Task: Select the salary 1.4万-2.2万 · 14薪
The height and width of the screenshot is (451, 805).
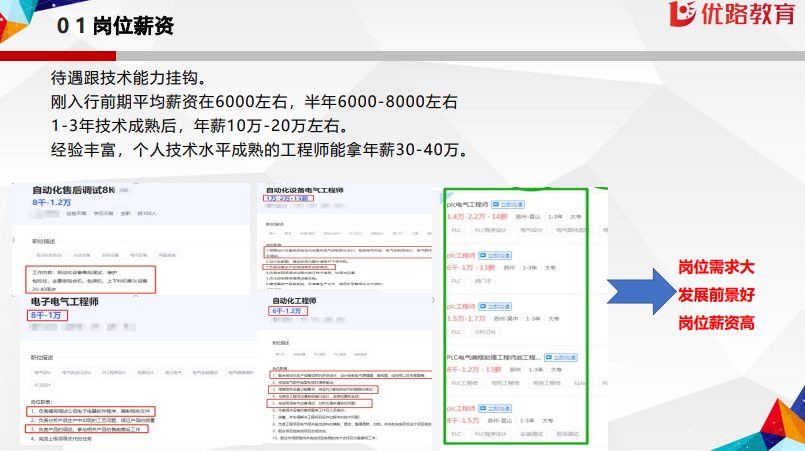Action: click(x=477, y=217)
